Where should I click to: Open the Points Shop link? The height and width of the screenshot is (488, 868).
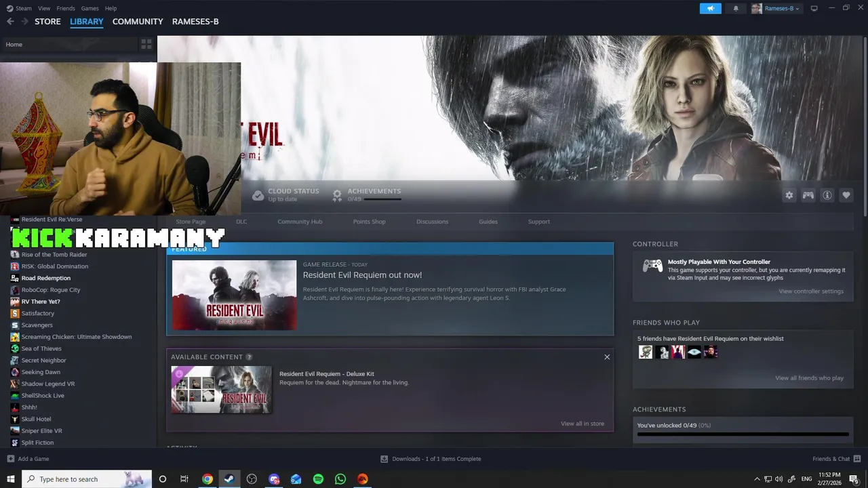[x=369, y=222]
